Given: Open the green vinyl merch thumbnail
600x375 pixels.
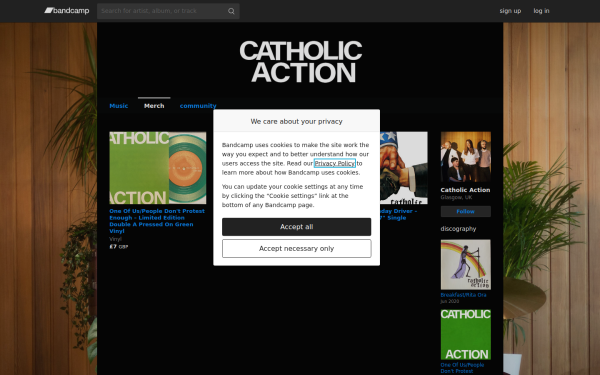Looking at the screenshot, I should coord(158,168).
